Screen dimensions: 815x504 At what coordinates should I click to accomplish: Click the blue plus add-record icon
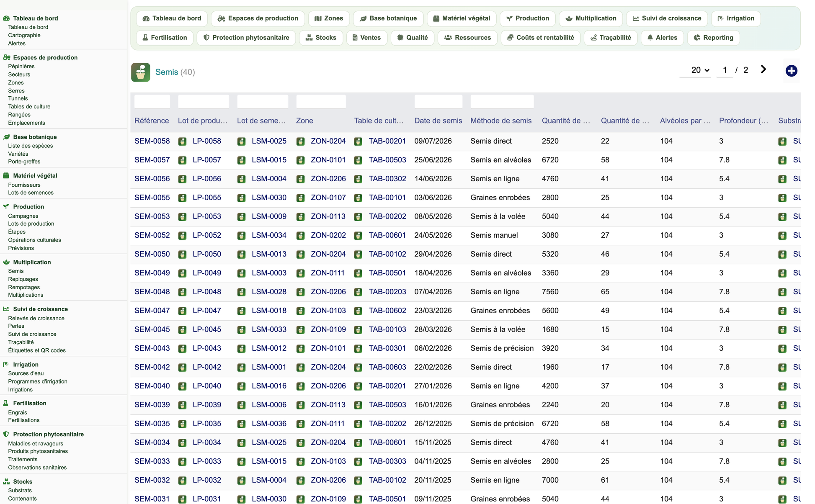tap(791, 71)
